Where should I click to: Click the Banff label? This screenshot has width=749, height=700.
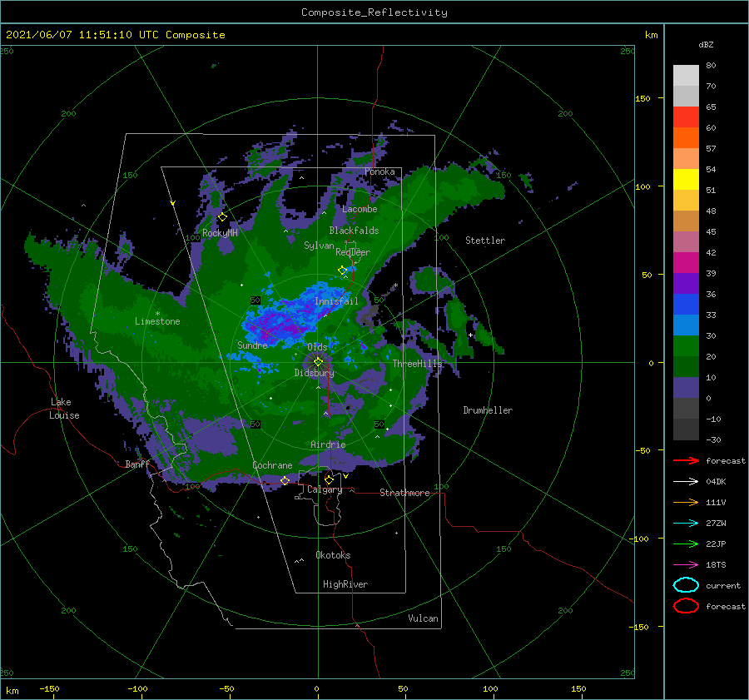point(137,464)
